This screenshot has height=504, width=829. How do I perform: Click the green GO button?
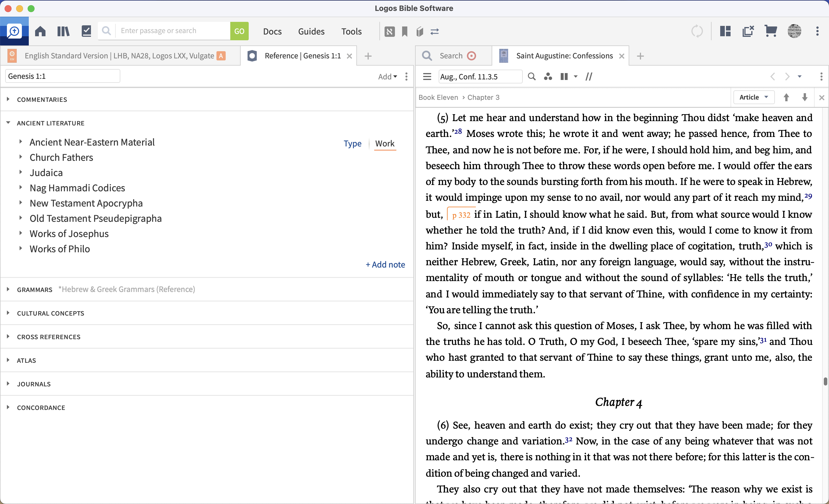239,31
